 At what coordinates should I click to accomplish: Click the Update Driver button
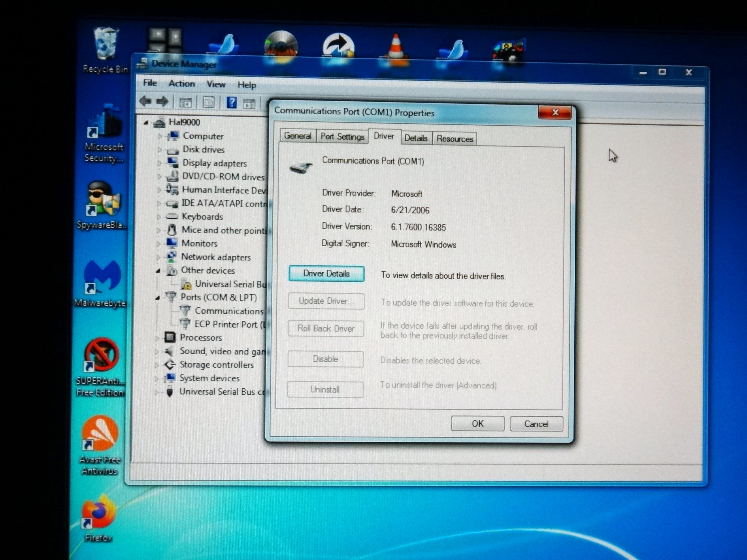tap(326, 301)
